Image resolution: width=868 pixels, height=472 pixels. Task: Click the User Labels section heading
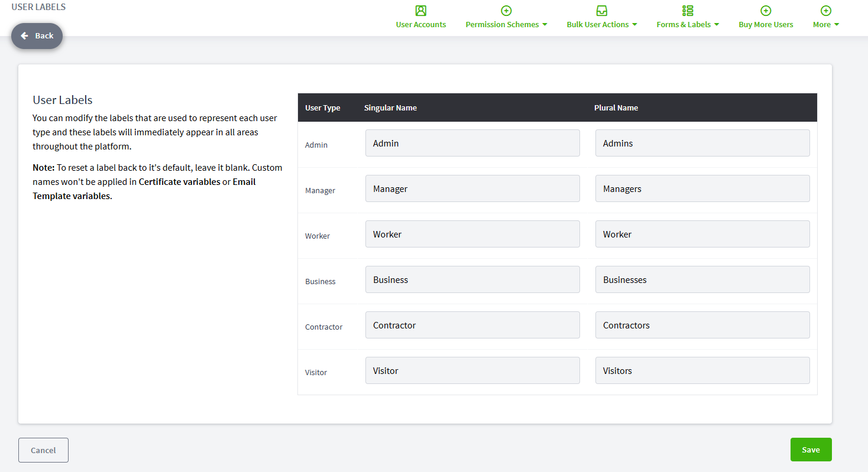coord(63,100)
